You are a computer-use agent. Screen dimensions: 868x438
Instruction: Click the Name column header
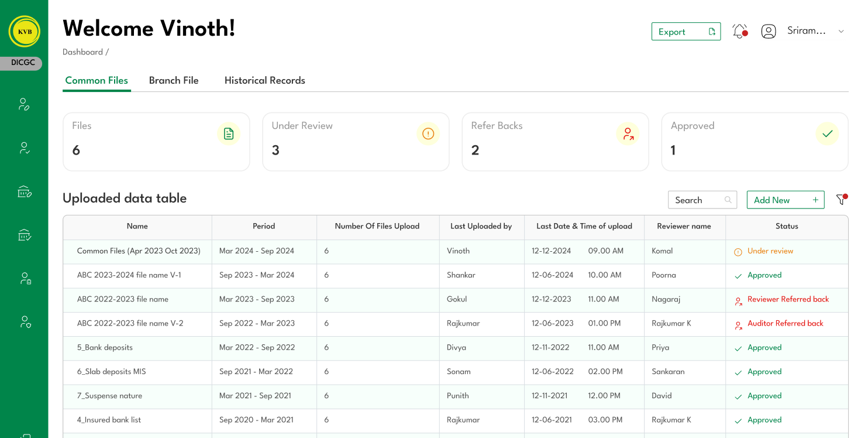tap(137, 227)
